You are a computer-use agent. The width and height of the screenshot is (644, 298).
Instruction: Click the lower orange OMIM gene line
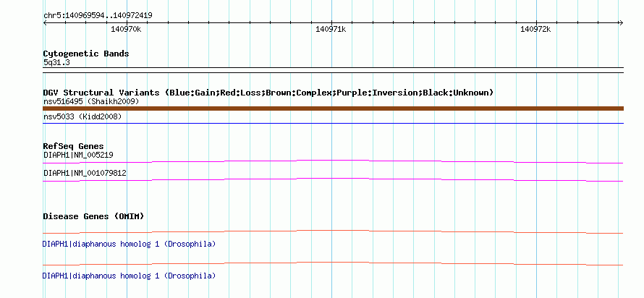[333, 263]
